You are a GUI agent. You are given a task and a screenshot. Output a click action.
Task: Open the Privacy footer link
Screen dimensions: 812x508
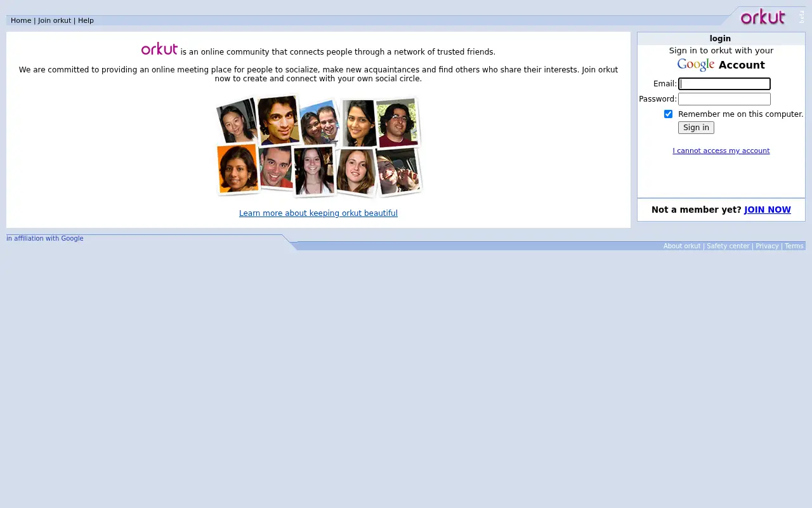[x=767, y=246]
